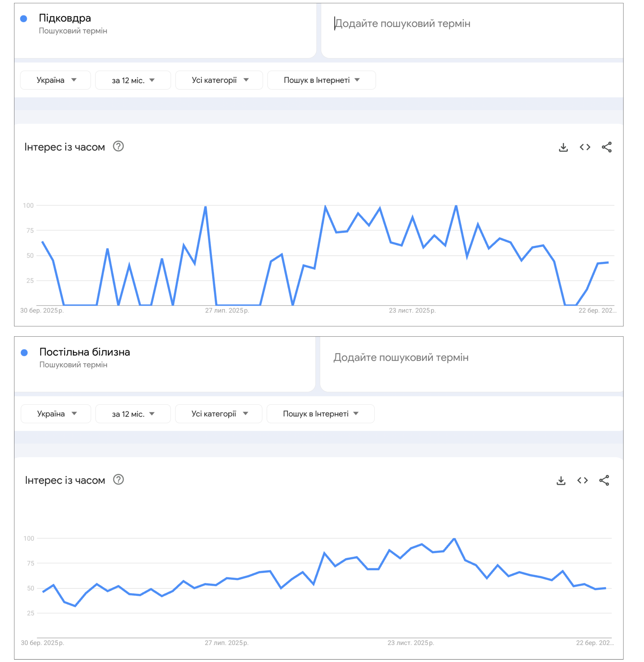The image size is (644, 662).
Task: Open help icon on the lower chart
Action: tap(119, 480)
